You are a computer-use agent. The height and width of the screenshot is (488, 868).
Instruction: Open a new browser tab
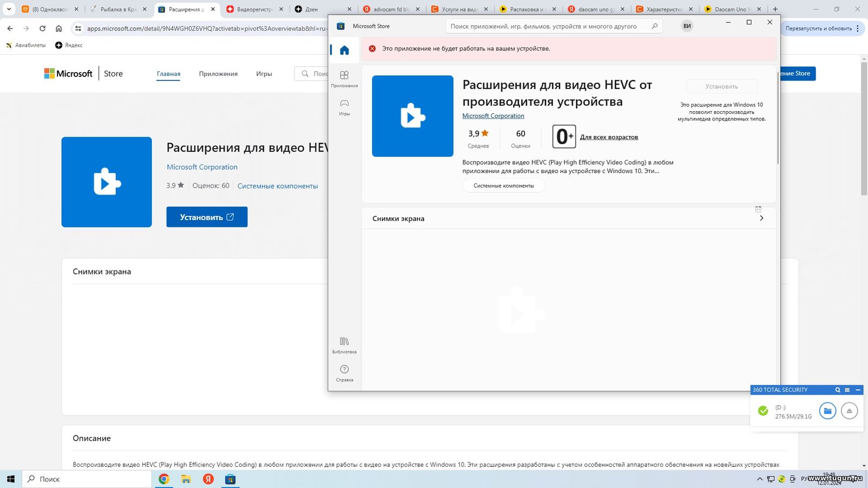[x=775, y=9]
